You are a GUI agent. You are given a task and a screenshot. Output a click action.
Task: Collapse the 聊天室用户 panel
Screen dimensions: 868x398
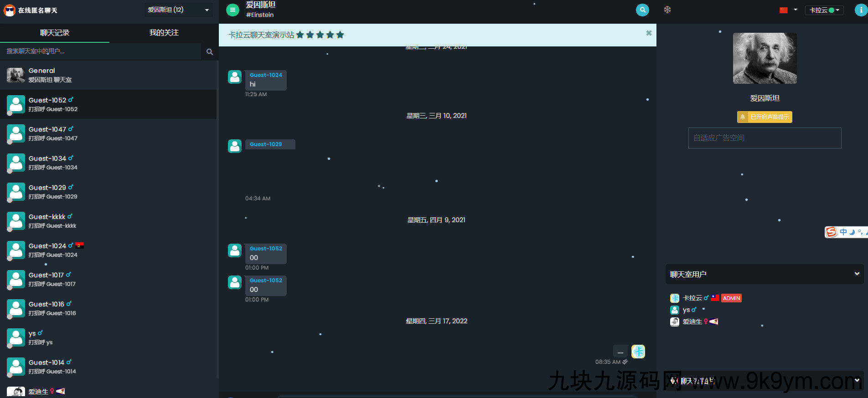[x=856, y=274]
